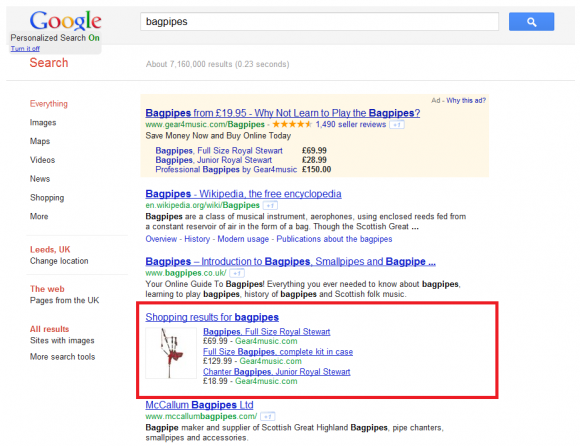
Task: Filter to Sites with images
Action: [62, 341]
